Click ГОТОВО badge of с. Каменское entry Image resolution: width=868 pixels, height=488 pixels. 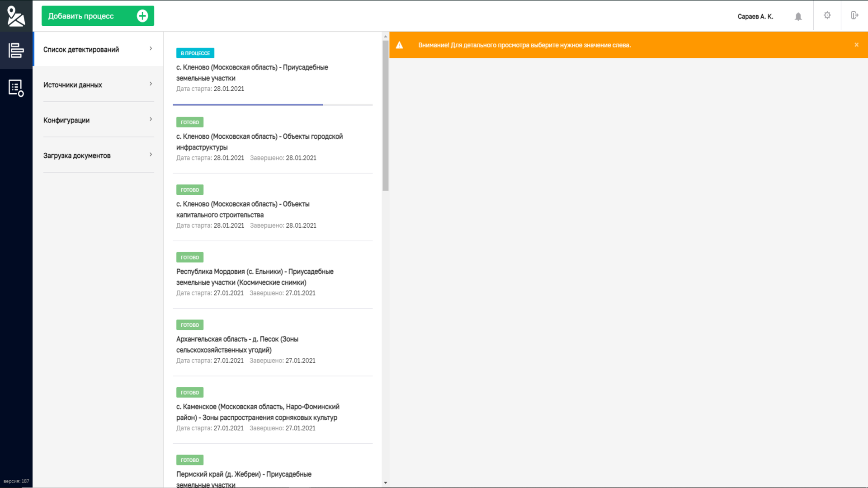point(190,393)
